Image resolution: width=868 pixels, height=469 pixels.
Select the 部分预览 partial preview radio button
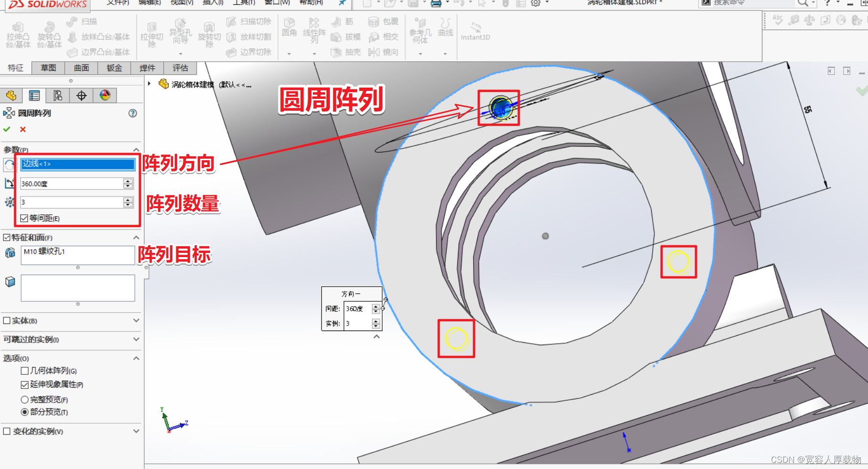pyautogui.click(x=25, y=412)
